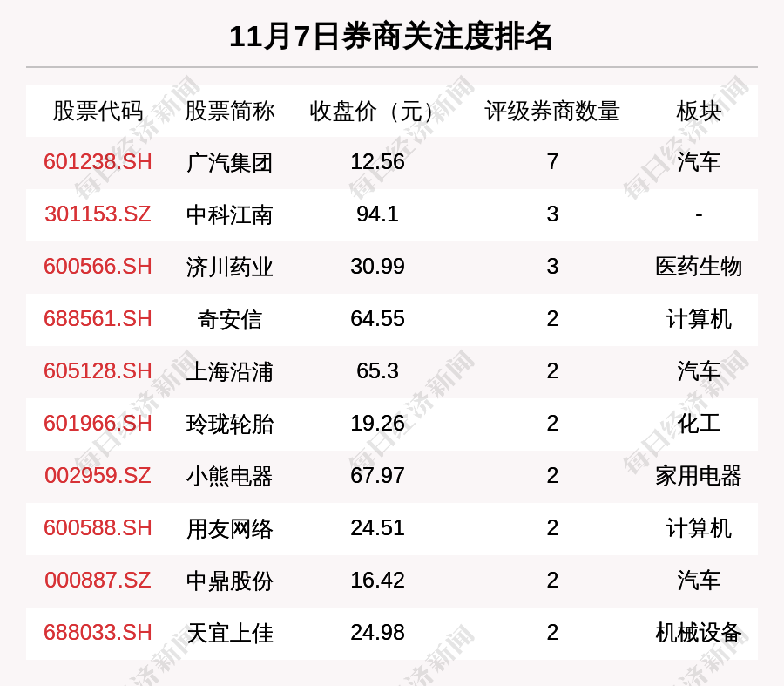The height and width of the screenshot is (686, 784).
Task: Select the stock name 玲珑轮胎
Action: tap(229, 424)
